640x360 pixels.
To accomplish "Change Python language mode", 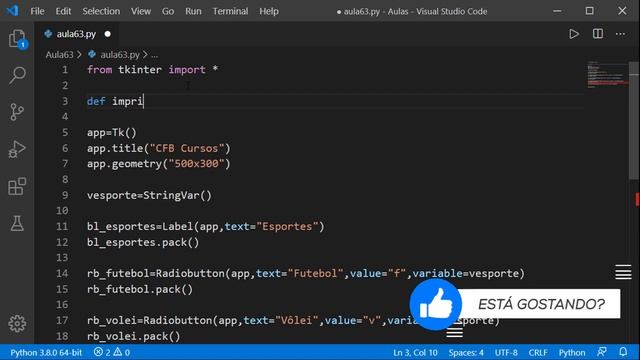I will coord(572,352).
